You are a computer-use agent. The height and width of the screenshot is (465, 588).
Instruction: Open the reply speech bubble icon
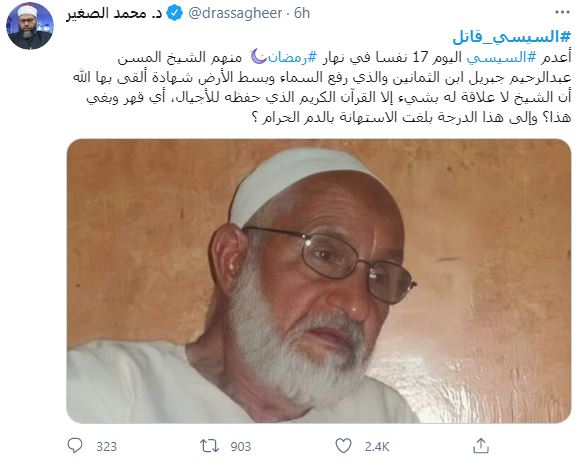pos(75,446)
